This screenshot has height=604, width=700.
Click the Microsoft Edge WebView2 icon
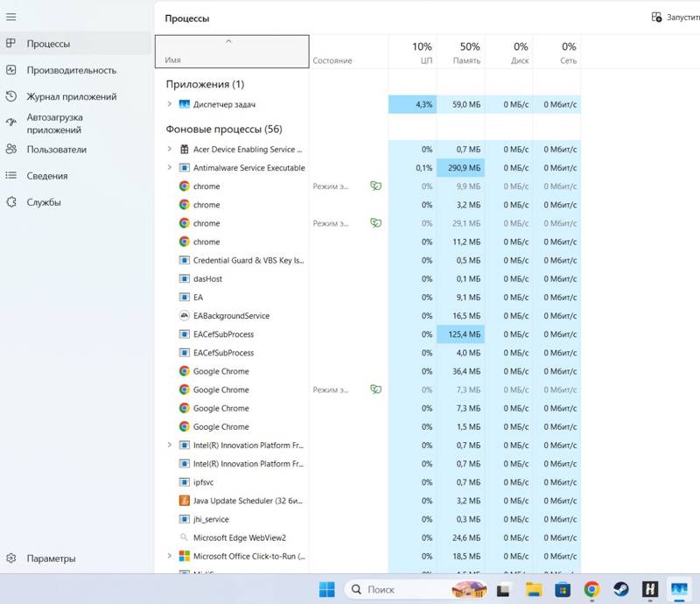tap(184, 537)
